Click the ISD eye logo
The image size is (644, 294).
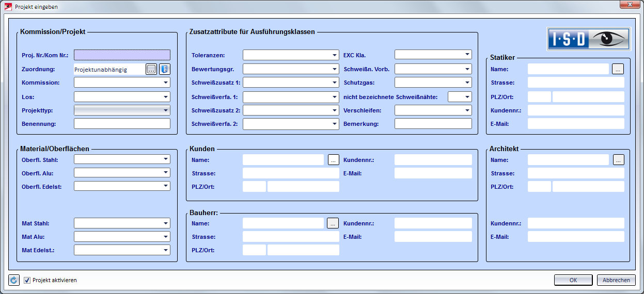589,39
